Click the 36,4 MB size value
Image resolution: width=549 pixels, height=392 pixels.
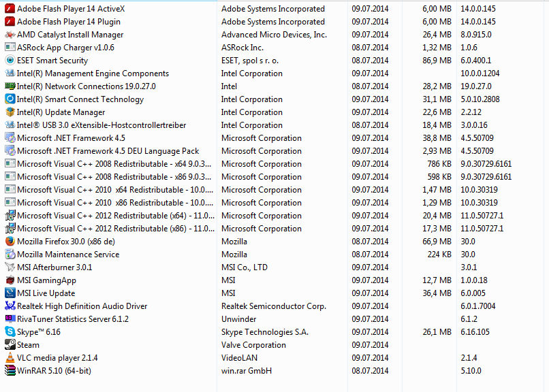(437, 293)
